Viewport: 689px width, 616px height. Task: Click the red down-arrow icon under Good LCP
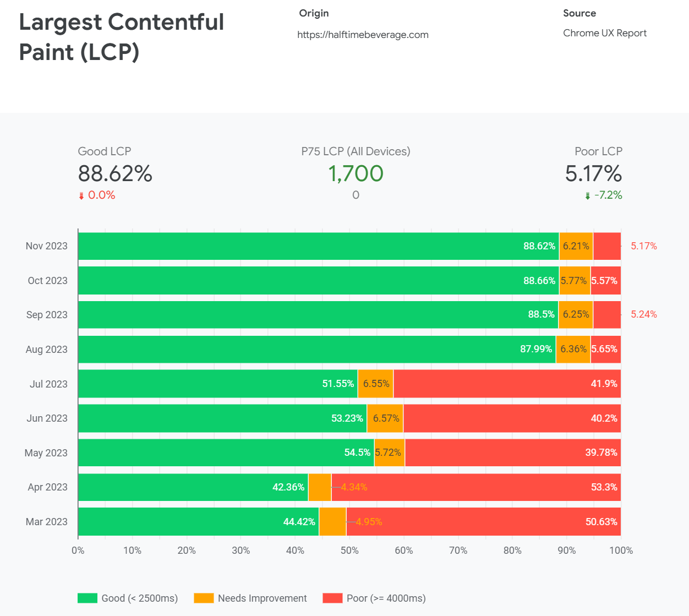click(x=81, y=196)
